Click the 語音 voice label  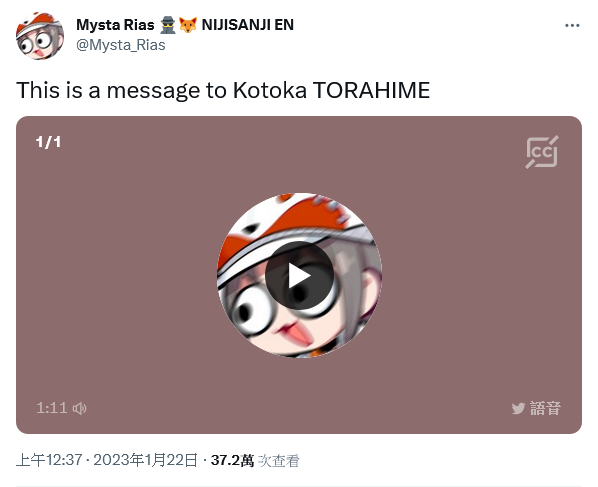coord(545,408)
